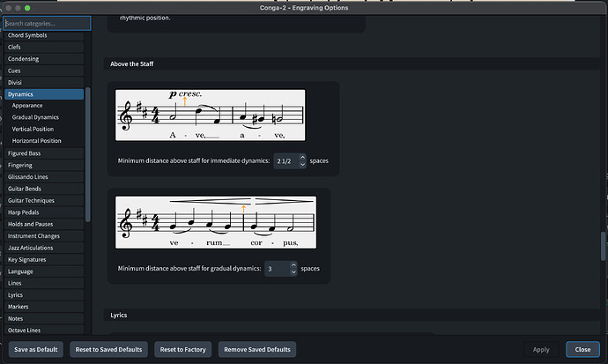Select Guitar Bends category
This screenshot has height=364, width=608.
coord(44,189)
